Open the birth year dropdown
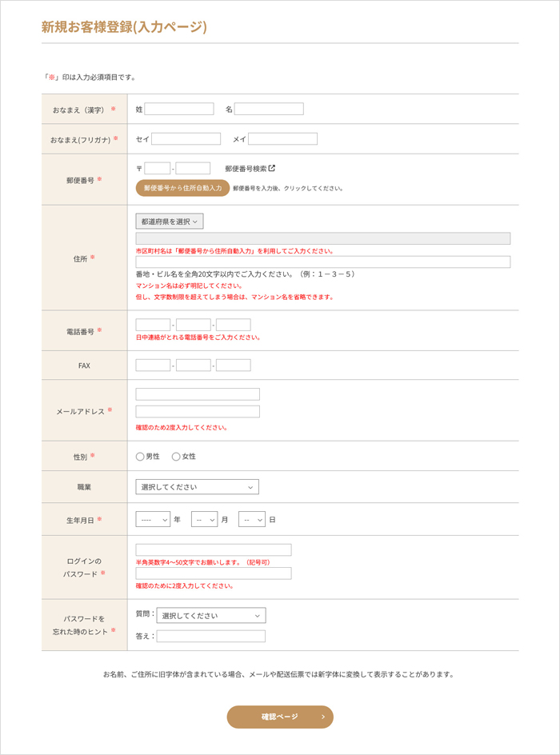This screenshot has height=755, width=560. pyautogui.click(x=153, y=520)
